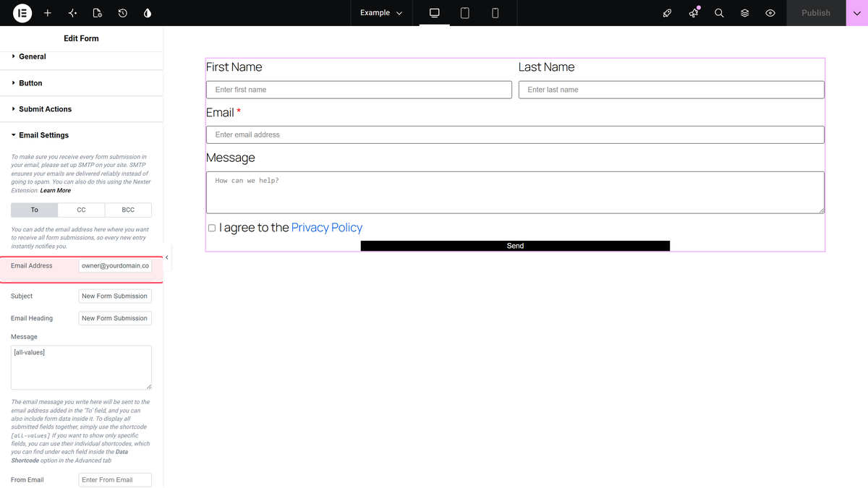Select the To recipient tab
Viewport: 868px width, 488px height.
pos(35,210)
